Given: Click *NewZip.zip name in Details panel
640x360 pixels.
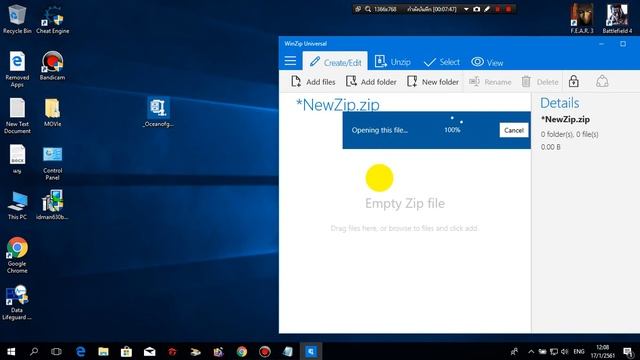Looking at the screenshot, I should coord(565,119).
